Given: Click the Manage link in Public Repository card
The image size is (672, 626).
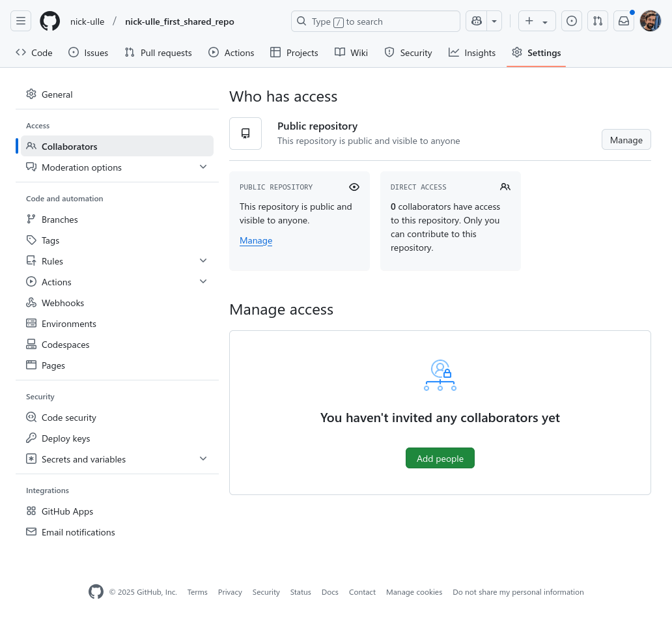Looking at the screenshot, I should tap(256, 240).
